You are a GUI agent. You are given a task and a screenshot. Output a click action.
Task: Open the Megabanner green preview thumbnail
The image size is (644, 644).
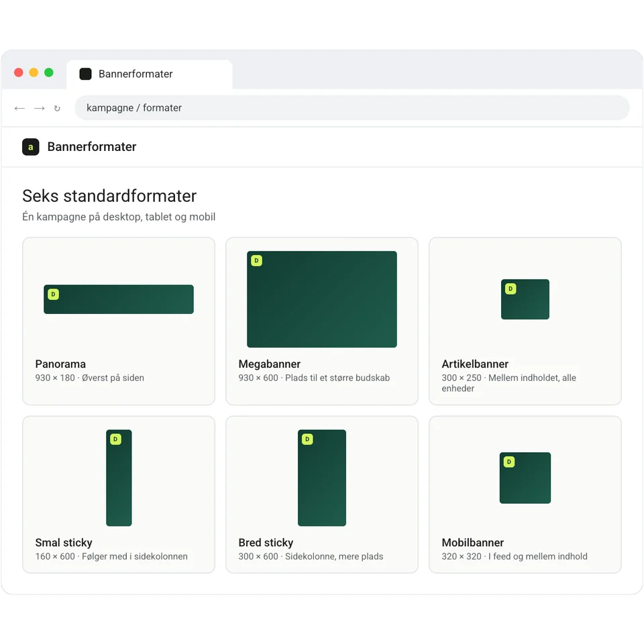pyautogui.click(x=322, y=299)
